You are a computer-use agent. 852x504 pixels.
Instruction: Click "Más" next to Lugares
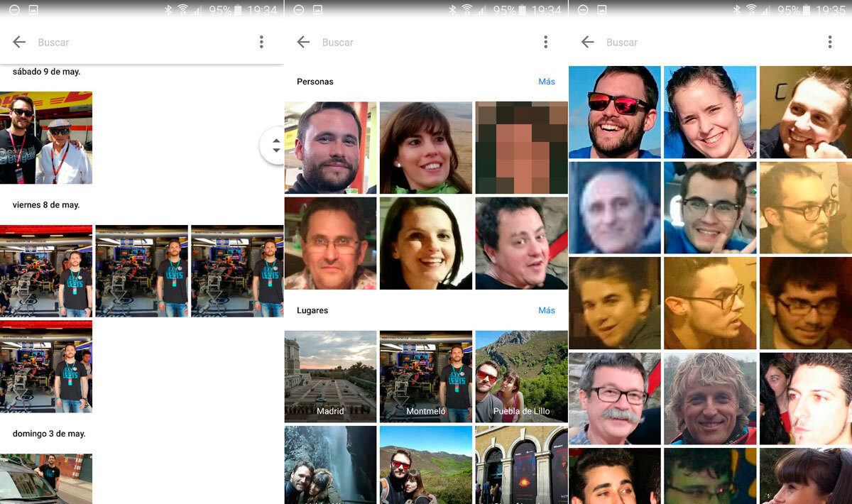pos(546,310)
